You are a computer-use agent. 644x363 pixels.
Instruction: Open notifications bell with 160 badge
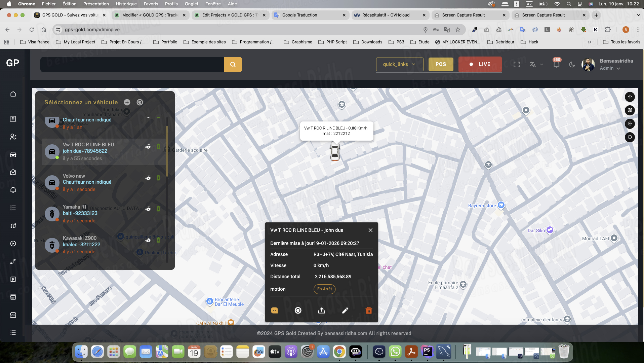[556, 64]
